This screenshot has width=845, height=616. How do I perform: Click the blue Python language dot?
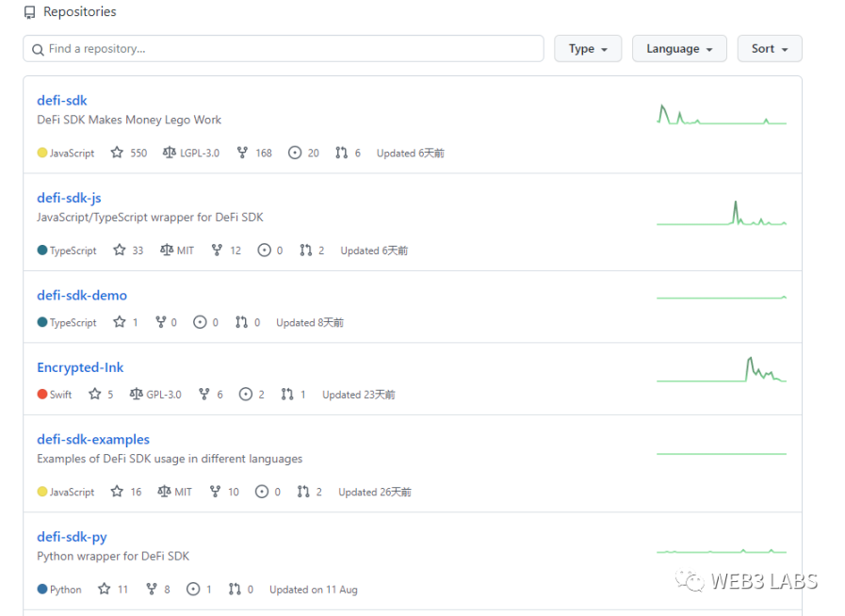[x=42, y=589]
